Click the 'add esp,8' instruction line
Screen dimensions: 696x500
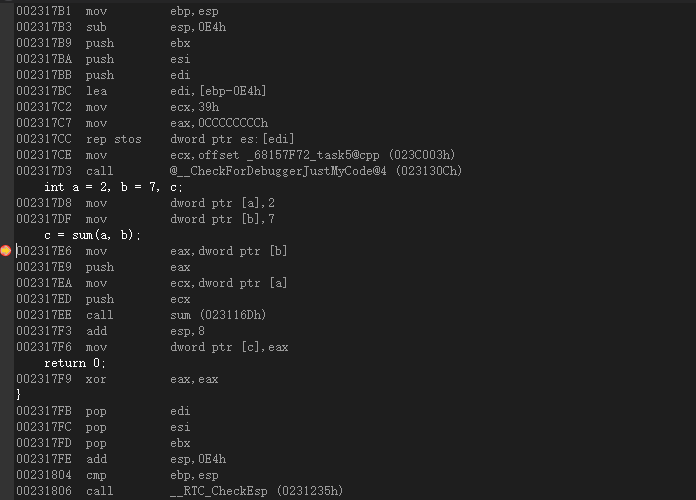[150, 331]
